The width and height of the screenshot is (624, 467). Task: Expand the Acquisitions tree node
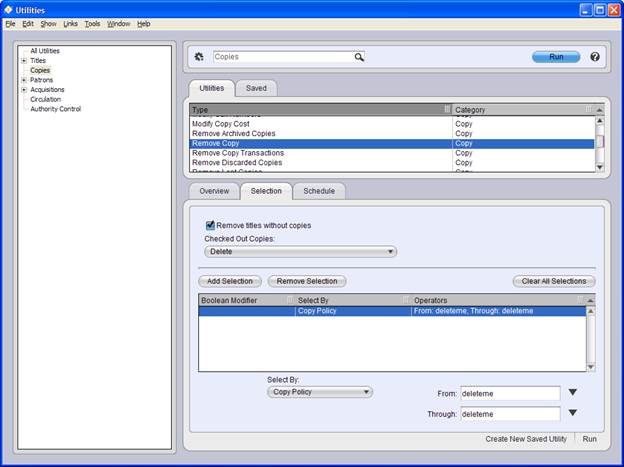(x=23, y=90)
